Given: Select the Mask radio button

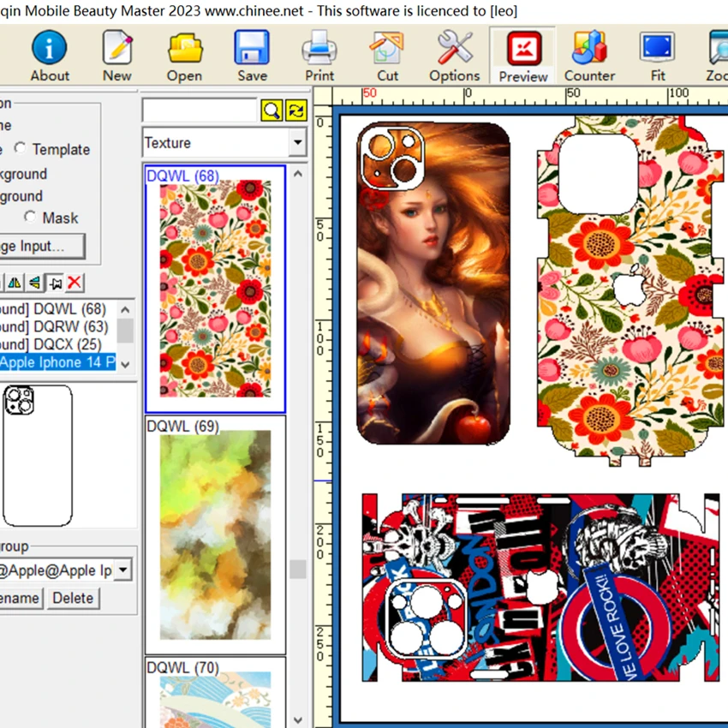Looking at the screenshot, I should [31, 218].
